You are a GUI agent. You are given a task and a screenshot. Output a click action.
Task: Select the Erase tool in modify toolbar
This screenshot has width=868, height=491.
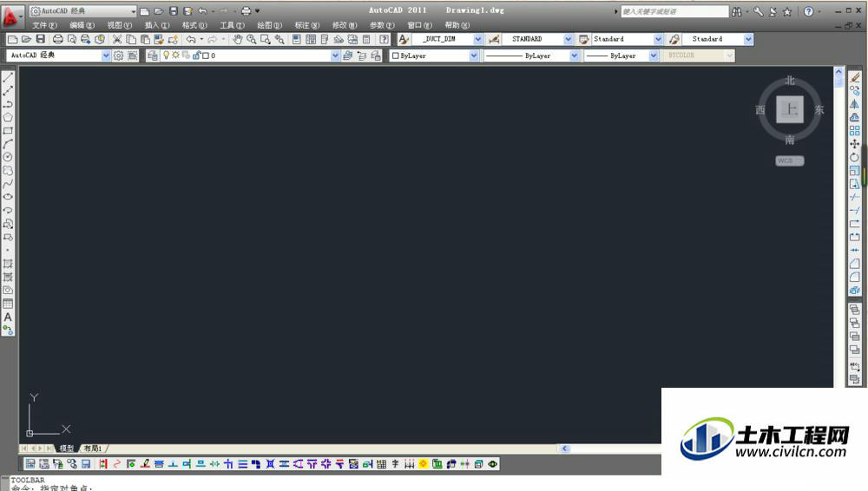(x=855, y=77)
